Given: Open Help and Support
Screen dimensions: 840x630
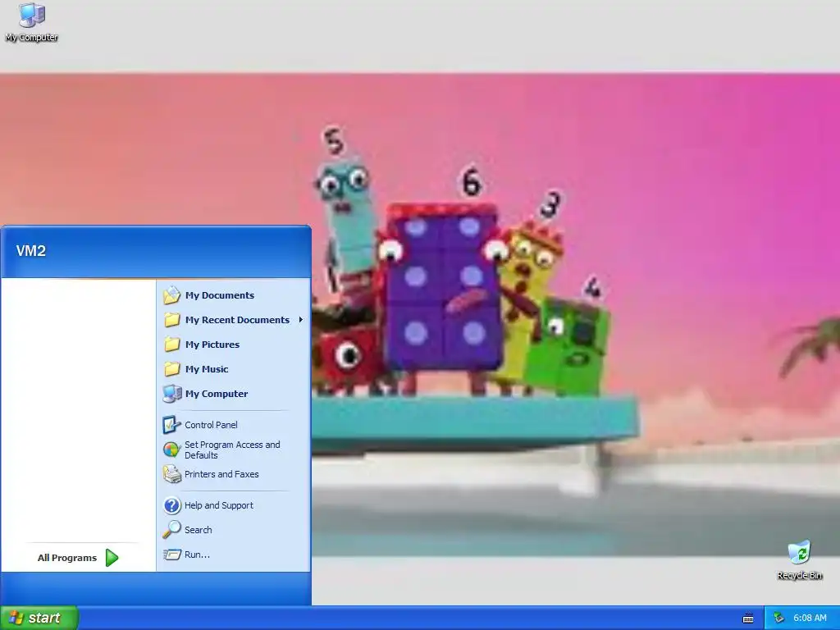Looking at the screenshot, I should 234,505.
